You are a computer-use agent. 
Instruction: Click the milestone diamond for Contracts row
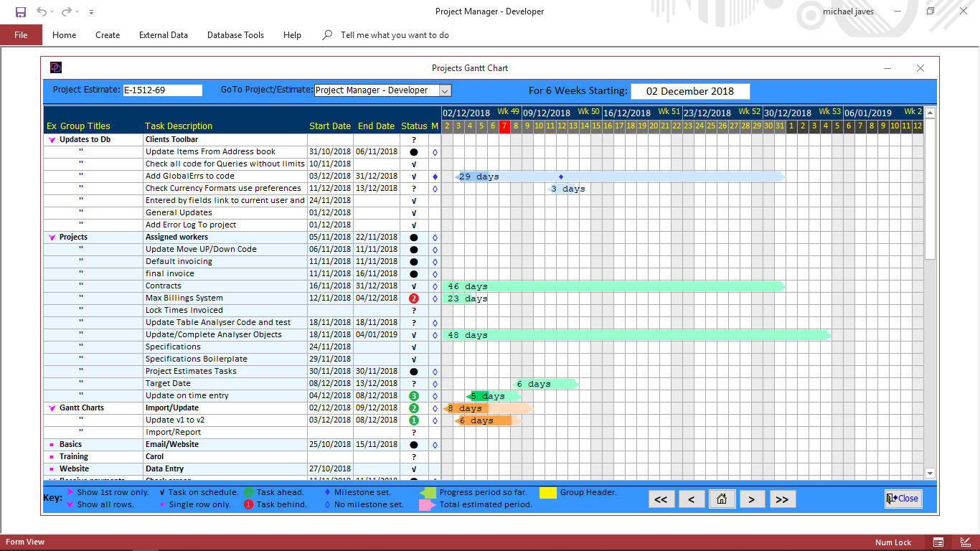[435, 286]
